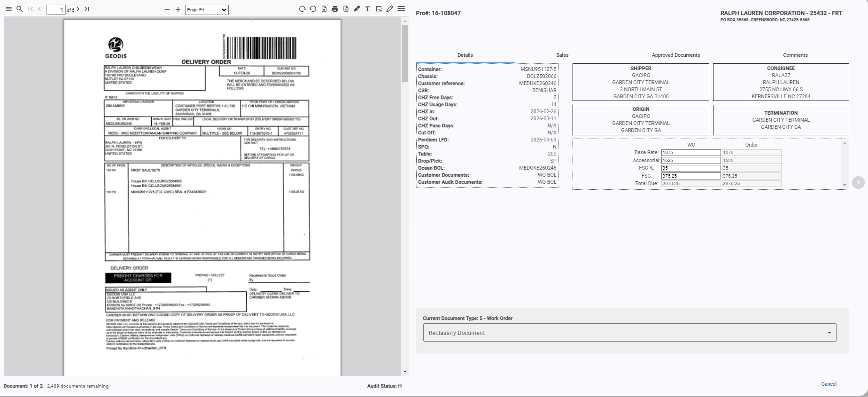Click the Order Accessorial field
The image size is (868, 397).
(x=752, y=161)
